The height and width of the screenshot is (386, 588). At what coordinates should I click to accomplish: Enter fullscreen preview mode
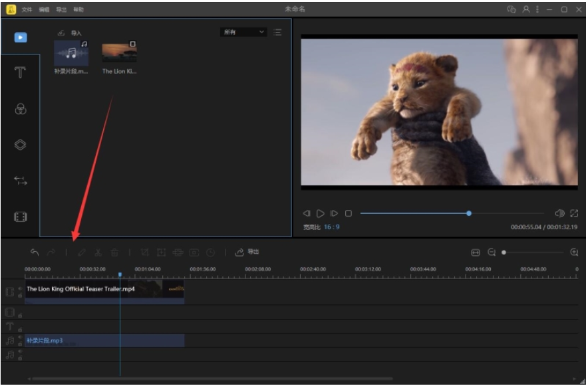click(574, 213)
